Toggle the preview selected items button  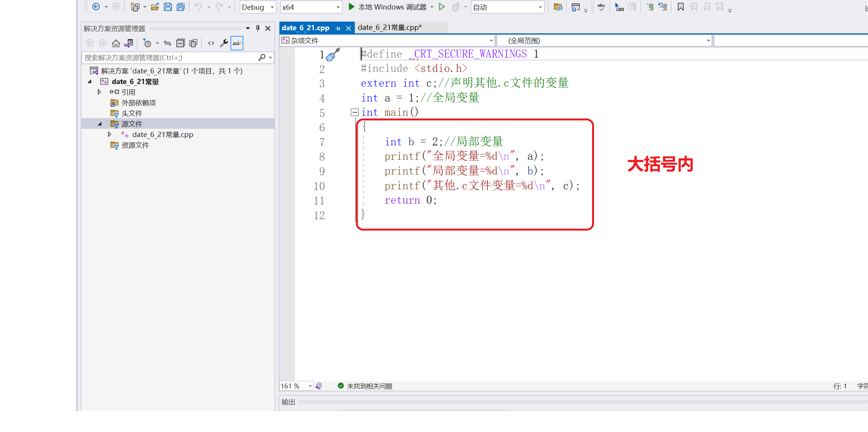tap(237, 43)
